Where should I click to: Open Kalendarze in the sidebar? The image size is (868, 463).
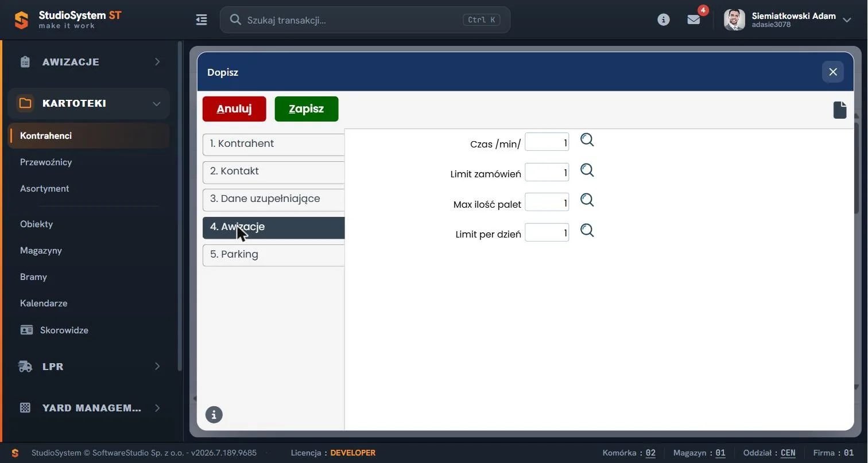[x=44, y=304]
